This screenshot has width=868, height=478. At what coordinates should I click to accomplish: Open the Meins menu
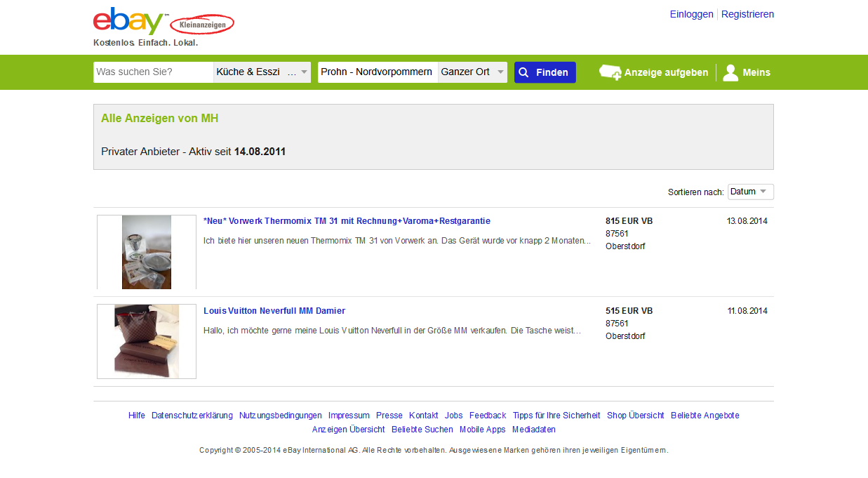pos(756,72)
